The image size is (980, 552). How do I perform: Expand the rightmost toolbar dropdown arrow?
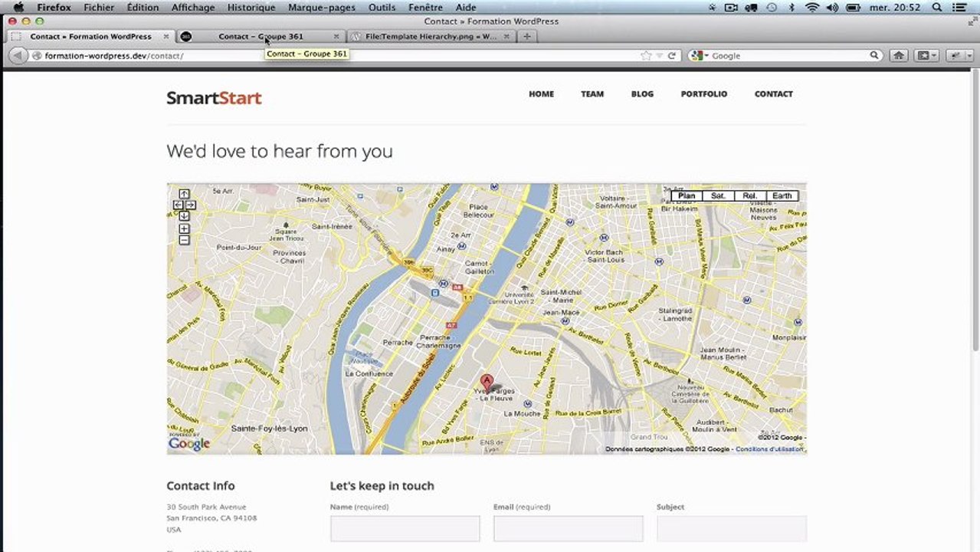[x=968, y=55]
